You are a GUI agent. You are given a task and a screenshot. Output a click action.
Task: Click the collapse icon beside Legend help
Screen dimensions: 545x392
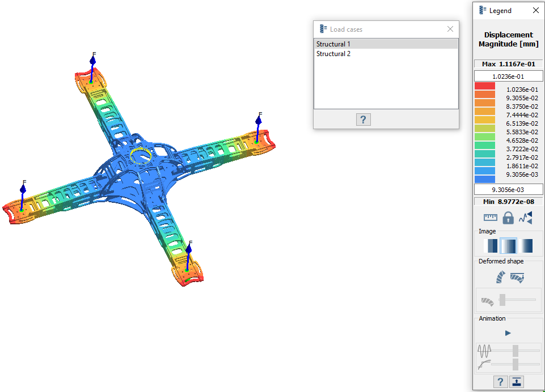point(517,382)
